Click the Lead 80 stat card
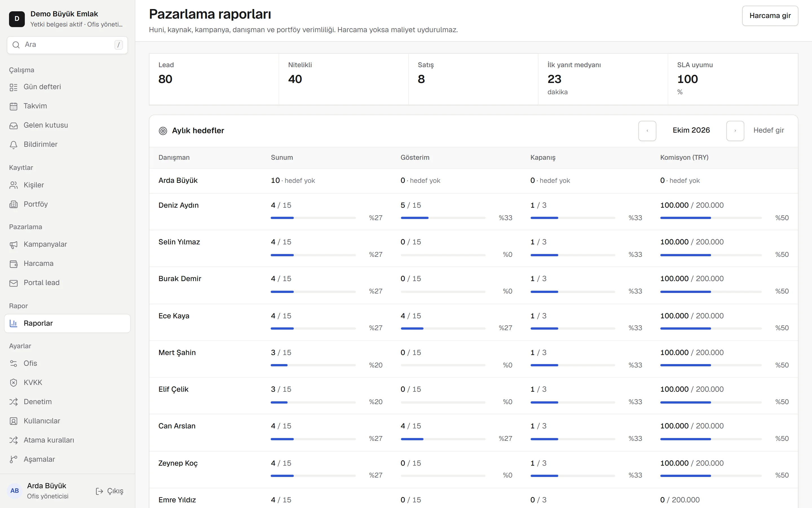This screenshot has height=508, width=812. point(214,79)
